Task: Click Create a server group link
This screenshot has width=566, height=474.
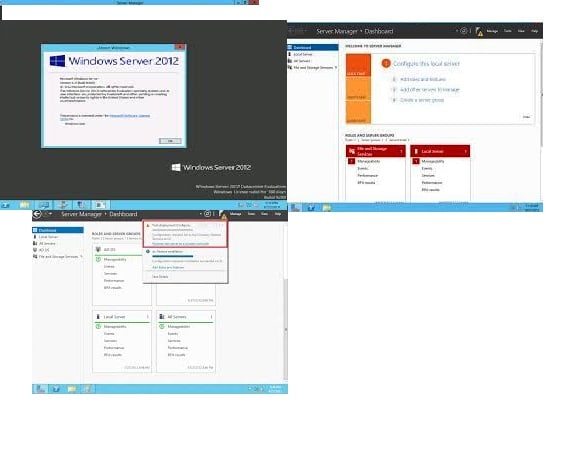Action: point(422,100)
